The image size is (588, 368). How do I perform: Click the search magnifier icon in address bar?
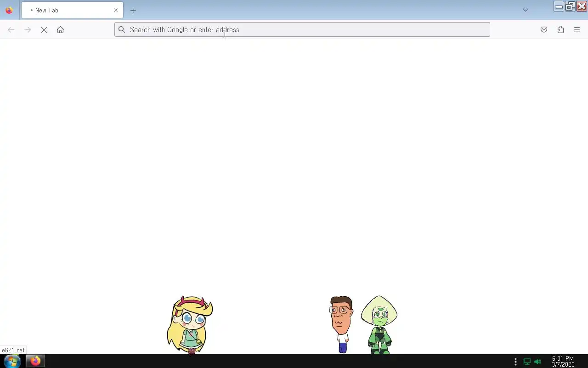pyautogui.click(x=122, y=30)
